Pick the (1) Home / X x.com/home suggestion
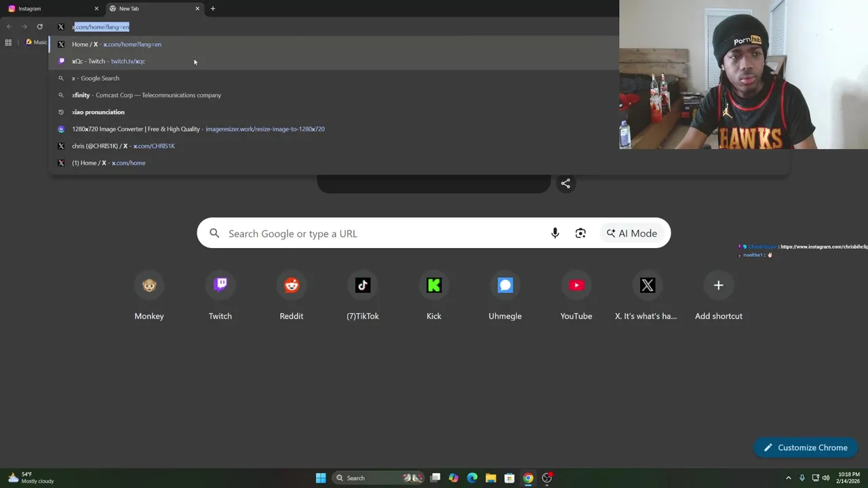This screenshot has width=868, height=488. coord(419,163)
